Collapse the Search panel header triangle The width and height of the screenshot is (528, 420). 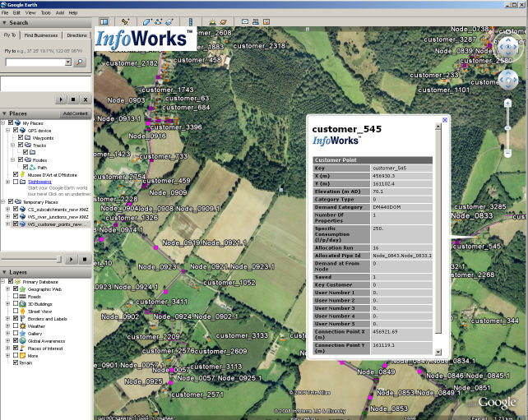coord(4,23)
